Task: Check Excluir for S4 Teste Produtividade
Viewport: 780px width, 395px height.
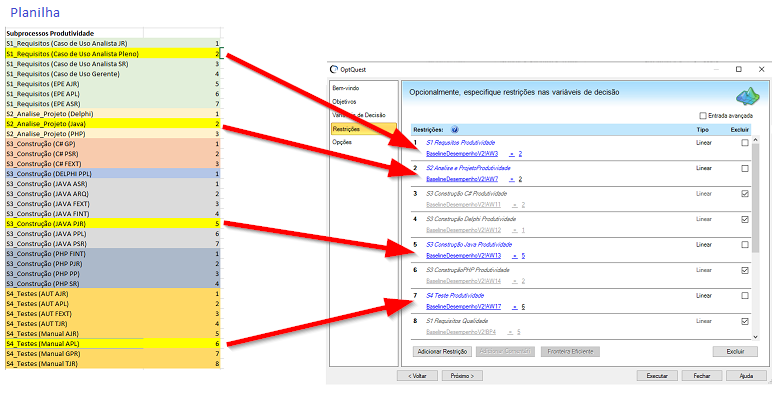Action: 745,296
